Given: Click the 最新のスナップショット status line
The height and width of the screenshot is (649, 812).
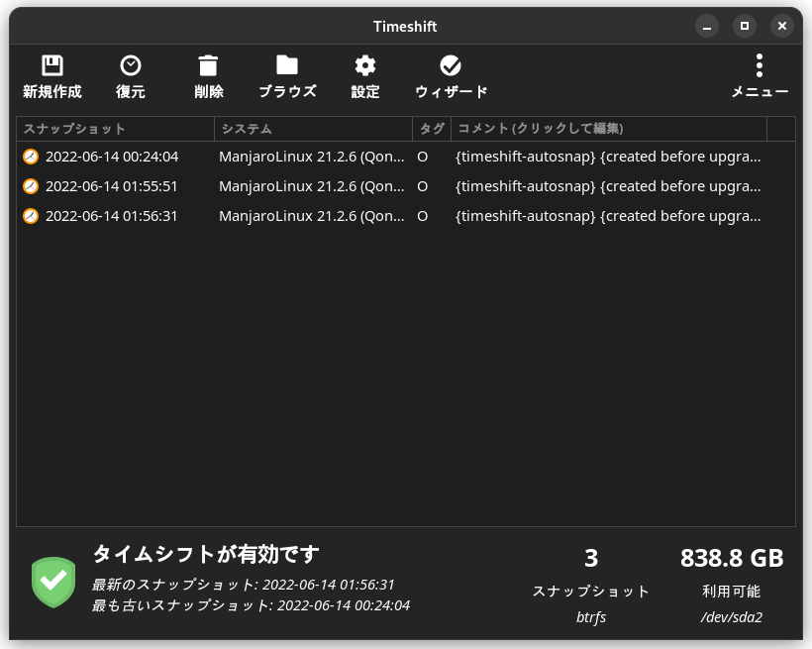Looking at the screenshot, I should (244, 585).
